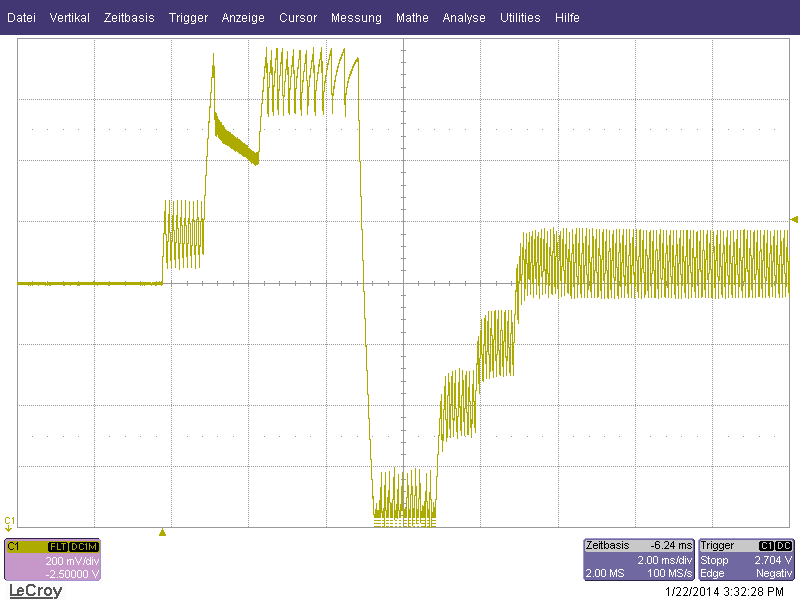Screen dimensions: 800x600
Task: Click the Negativ slope label
Action: tap(774, 573)
